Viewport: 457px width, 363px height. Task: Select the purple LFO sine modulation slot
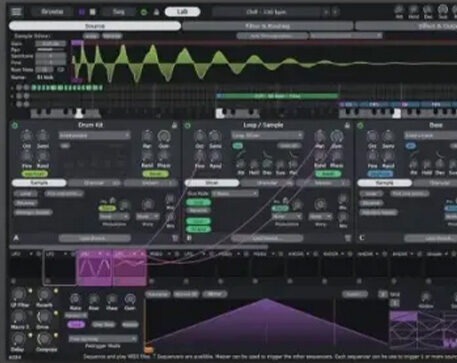(94, 268)
